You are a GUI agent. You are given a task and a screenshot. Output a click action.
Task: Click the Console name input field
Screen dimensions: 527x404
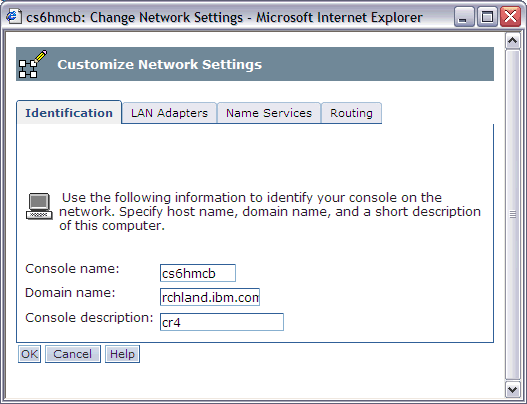pyautogui.click(x=198, y=273)
